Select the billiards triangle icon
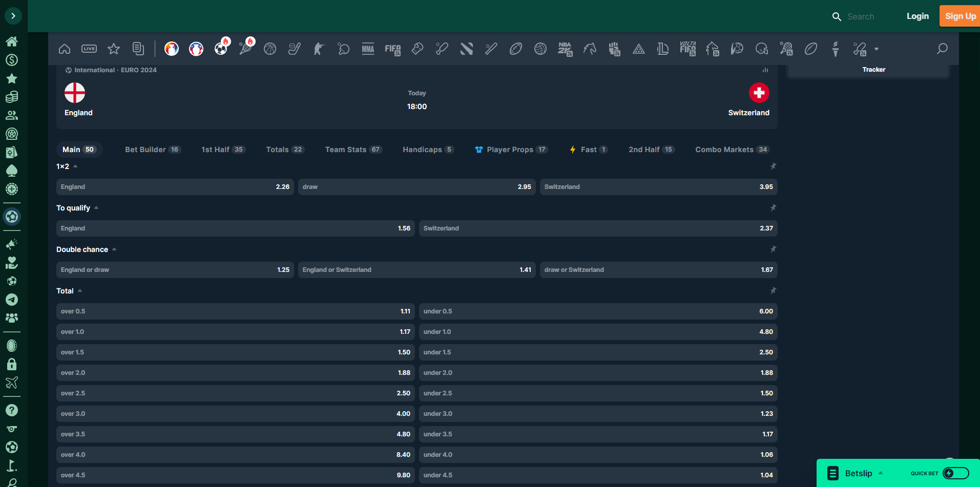This screenshot has height=487, width=980. [639, 49]
